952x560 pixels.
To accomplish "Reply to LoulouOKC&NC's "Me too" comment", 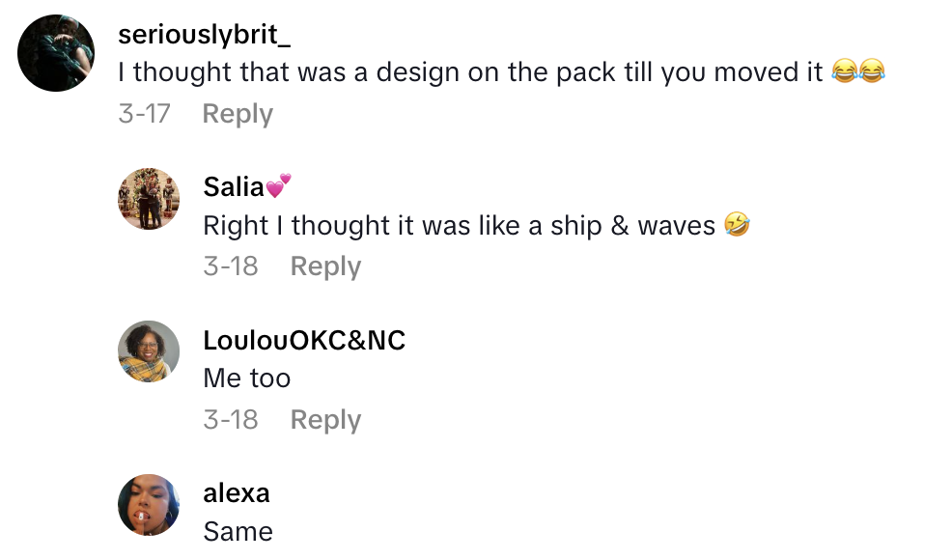I will pos(325,420).
